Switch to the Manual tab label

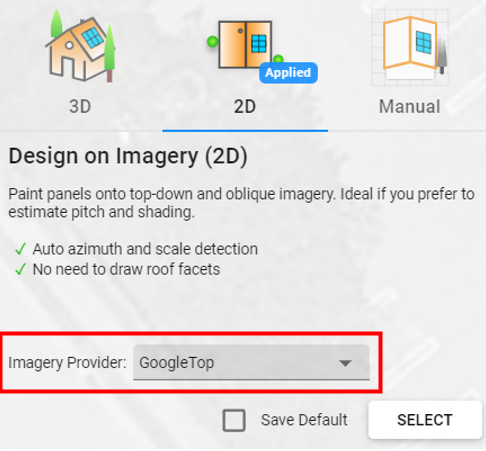pyautogui.click(x=410, y=107)
